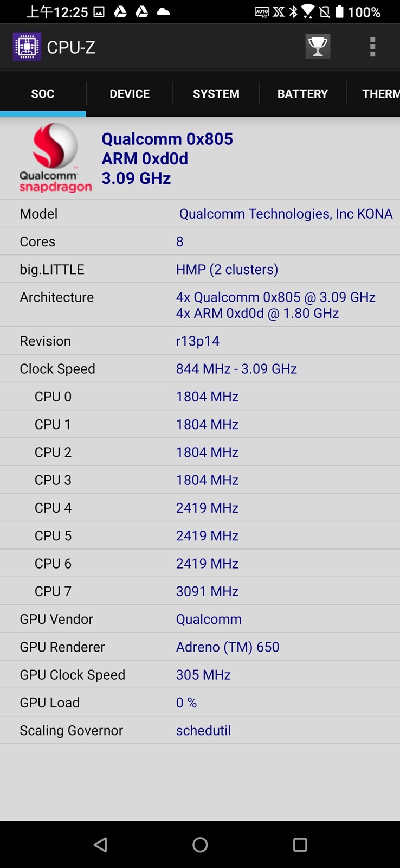The image size is (400, 868).
Task: Select the SOC tab
Action: click(43, 94)
